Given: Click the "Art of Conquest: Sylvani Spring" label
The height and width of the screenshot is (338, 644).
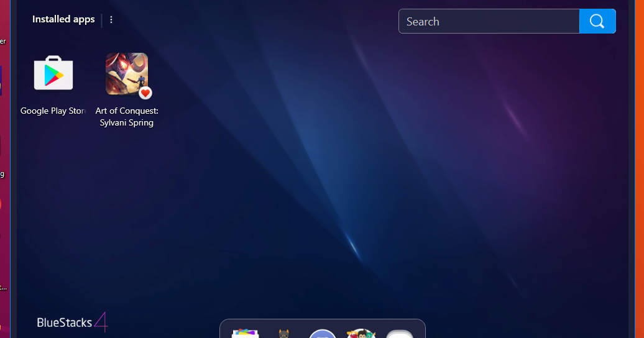Looking at the screenshot, I should (x=127, y=117).
